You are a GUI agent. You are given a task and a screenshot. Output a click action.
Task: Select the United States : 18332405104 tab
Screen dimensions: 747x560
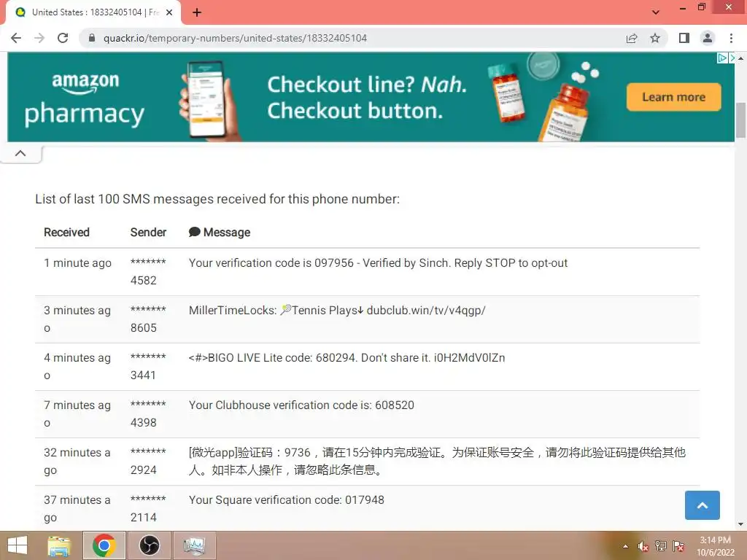[93, 12]
